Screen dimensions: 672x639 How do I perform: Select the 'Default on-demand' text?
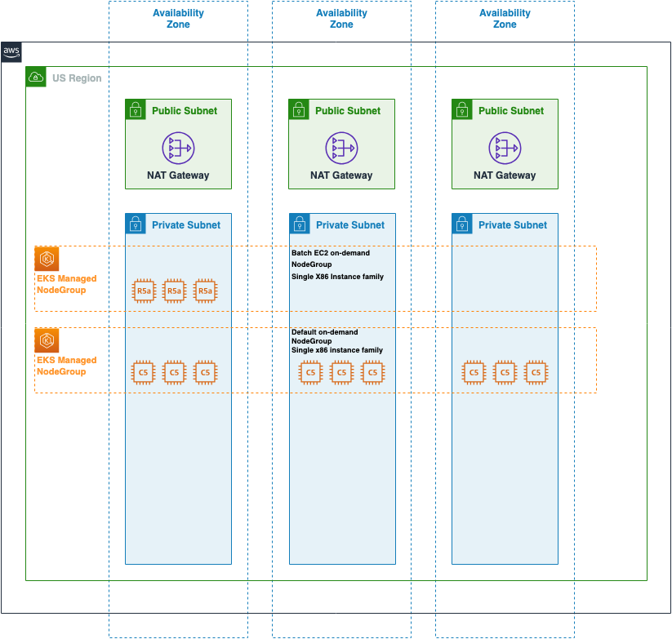325,332
